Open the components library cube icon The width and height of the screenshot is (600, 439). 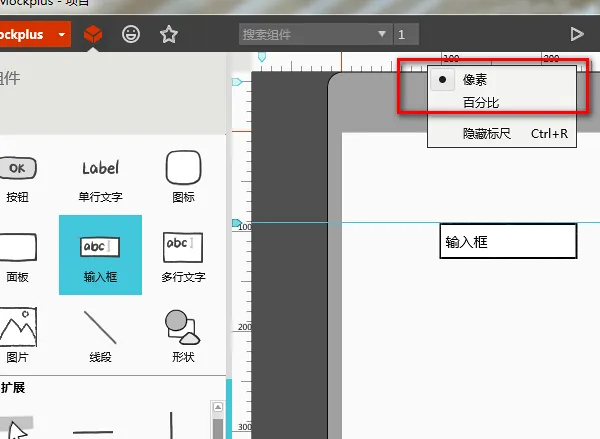93,35
